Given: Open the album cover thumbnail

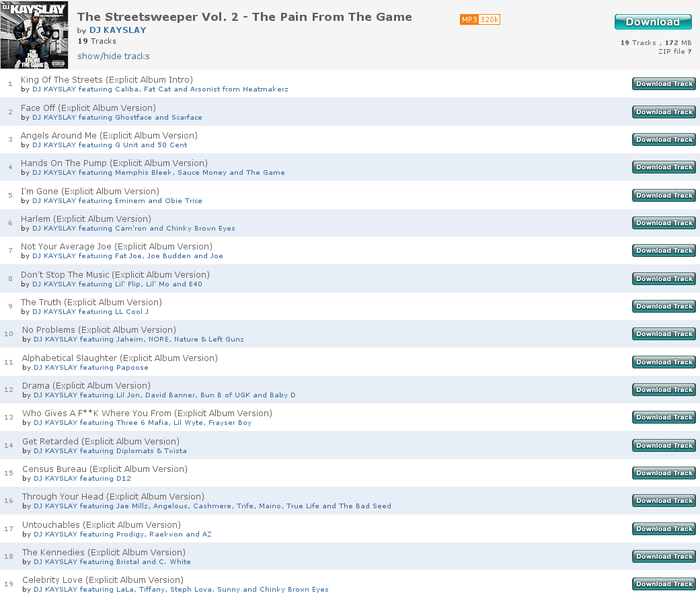Looking at the screenshot, I should [x=34, y=35].
